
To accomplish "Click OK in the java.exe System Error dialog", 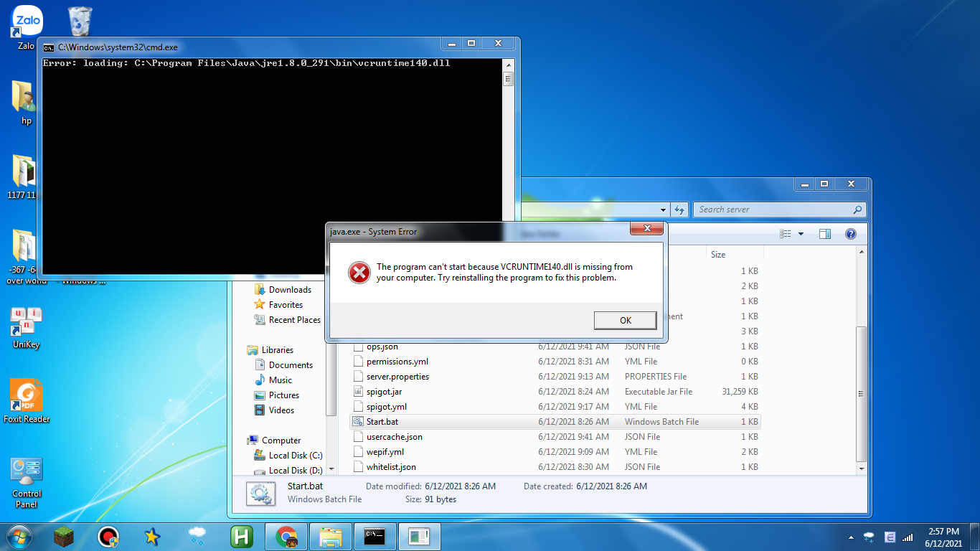I will coord(626,320).
